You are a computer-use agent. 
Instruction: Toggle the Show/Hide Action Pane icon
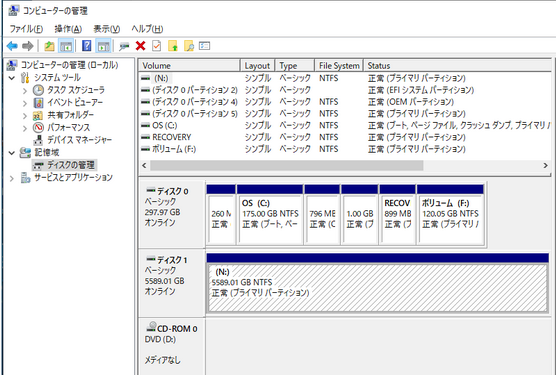coord(104,46)
